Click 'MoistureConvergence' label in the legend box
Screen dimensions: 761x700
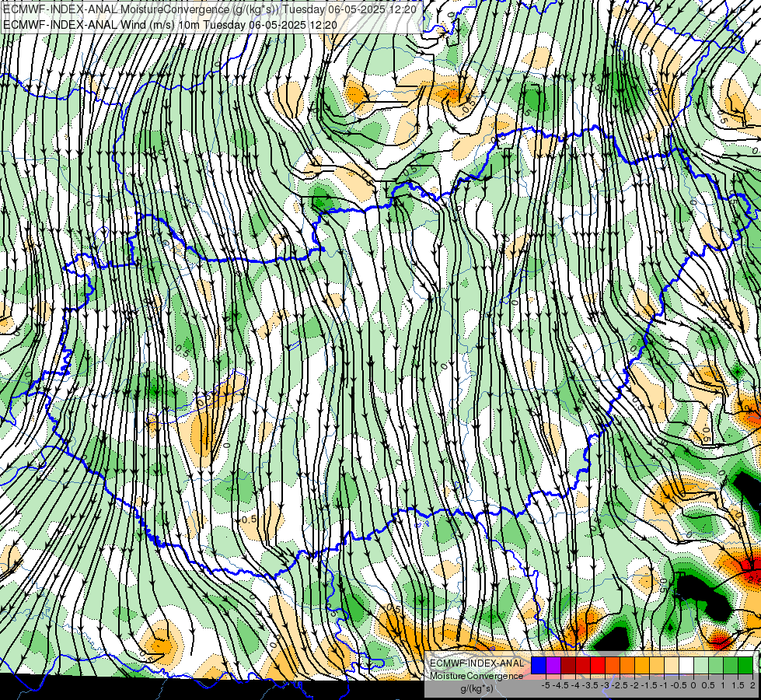(x=476, y=676)
